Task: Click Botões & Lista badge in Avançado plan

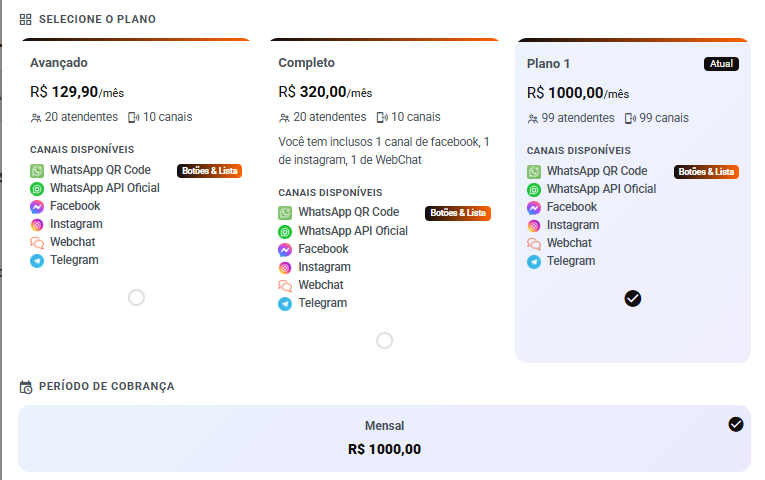Action: point(209,171)
